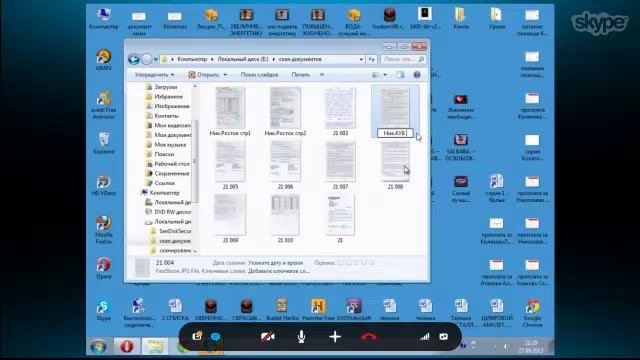Refresh the folder with the address bar refresh button
640x360 pixels.
point(371,60)
